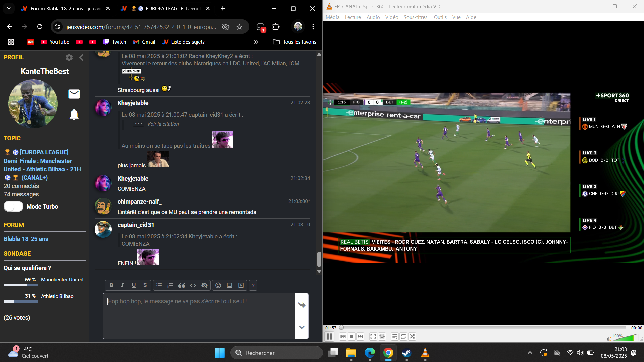The width and height of the screenshot is (644, 362).
Task: Insert bulleted list in message editor
Action: [159, 285]
